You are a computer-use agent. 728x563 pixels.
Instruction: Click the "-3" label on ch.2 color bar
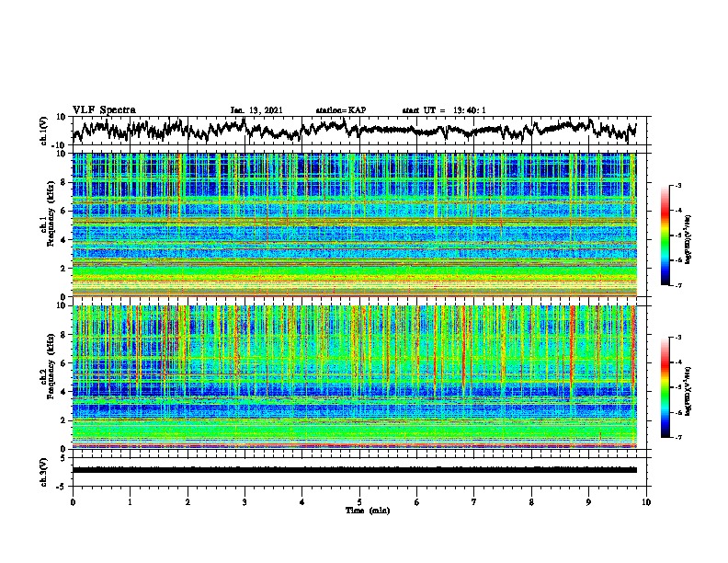[x=677, y=338]
